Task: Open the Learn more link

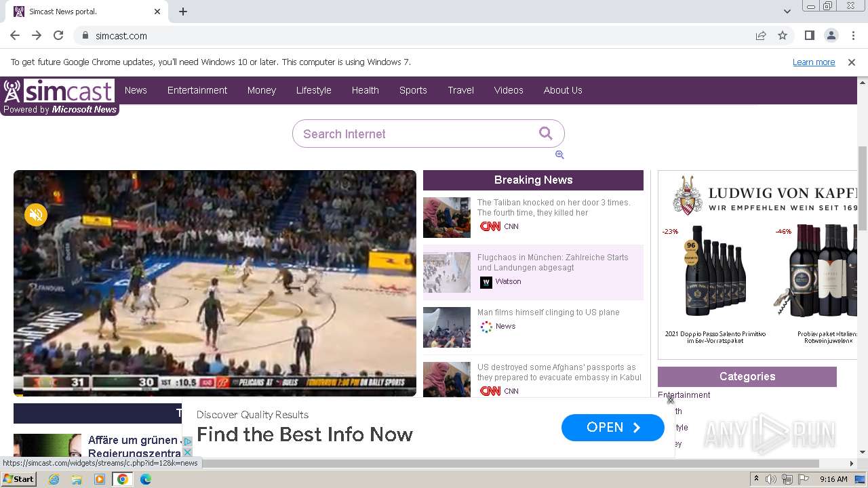Action: pos(814,62)
